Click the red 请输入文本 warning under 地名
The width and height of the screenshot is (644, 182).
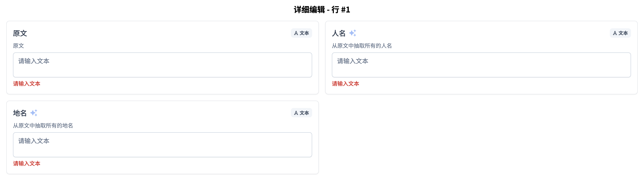pos(26,163)
